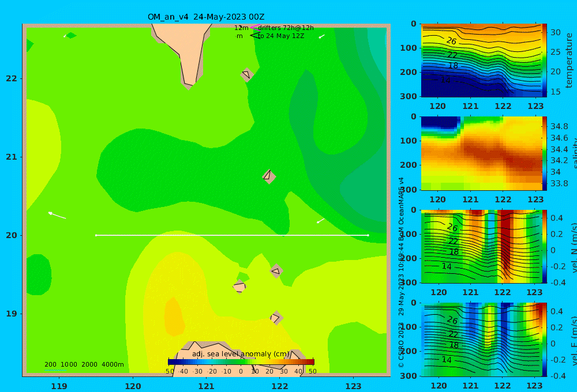The image size is (577, 392).
Task: Select the white drifter arrow west of the transect line
Action: pyautogui.click(x=57, y=215)
